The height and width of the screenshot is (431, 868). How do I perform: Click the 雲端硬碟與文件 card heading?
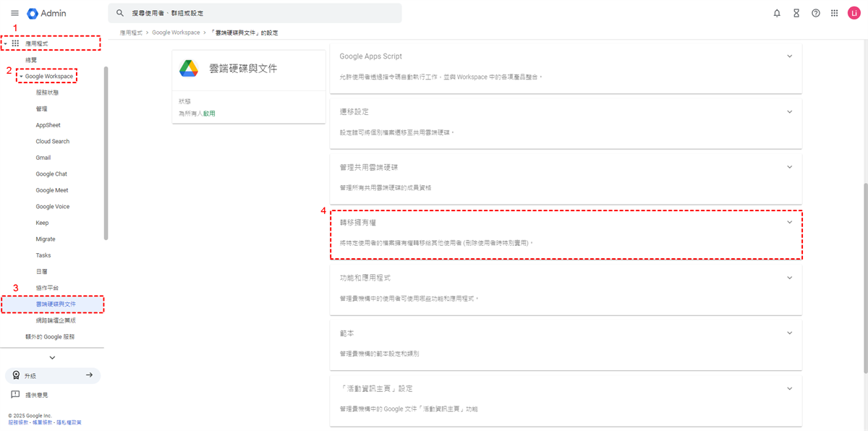pyautogui.click(x=243, y=69)
